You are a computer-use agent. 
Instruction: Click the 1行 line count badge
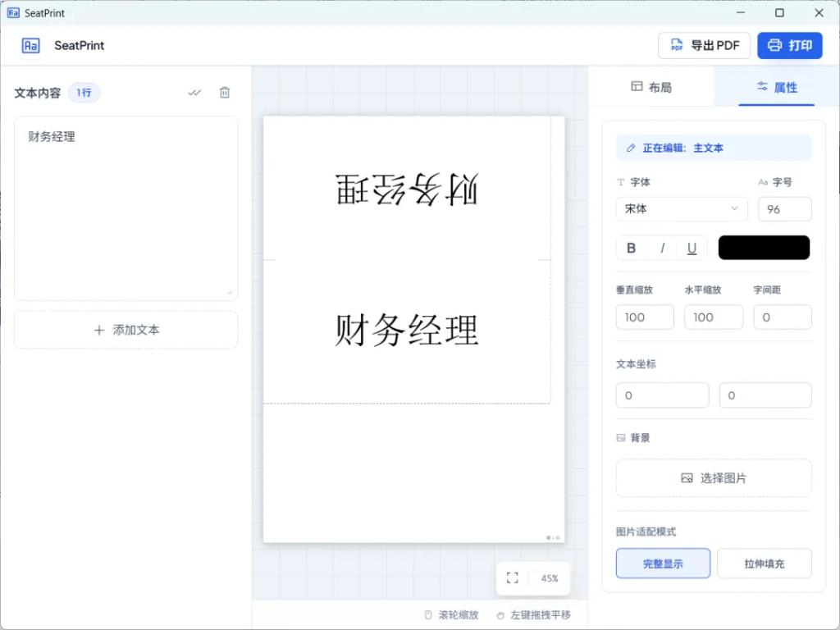(84, 93)
